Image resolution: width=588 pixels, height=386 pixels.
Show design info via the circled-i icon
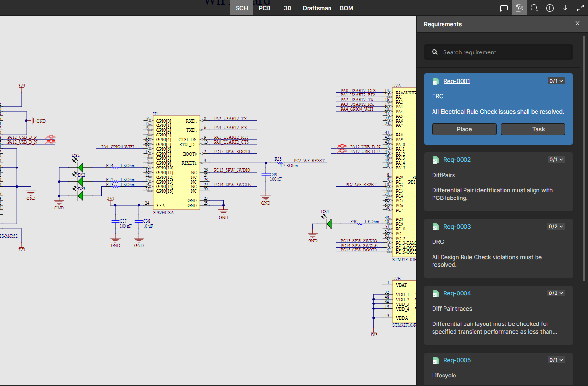[550, 8]
